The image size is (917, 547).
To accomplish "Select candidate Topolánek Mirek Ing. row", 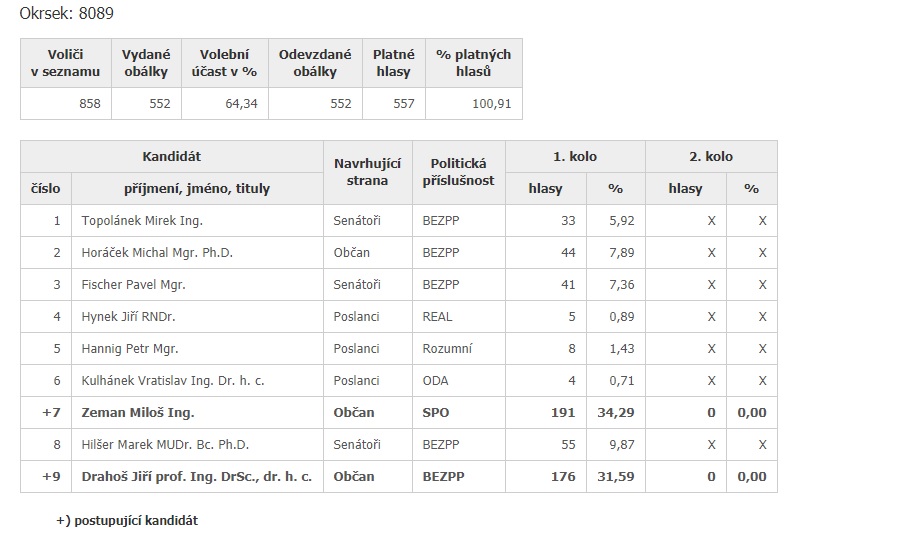I will point(399,221).
